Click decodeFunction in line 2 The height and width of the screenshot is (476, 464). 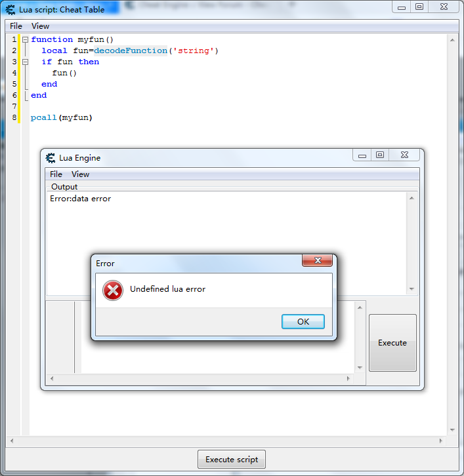coord(131,50)
